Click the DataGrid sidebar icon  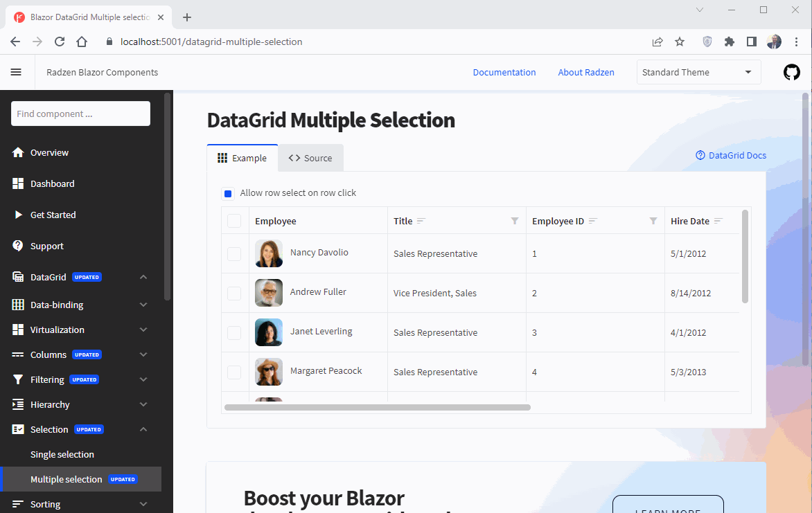pos(18,277)
